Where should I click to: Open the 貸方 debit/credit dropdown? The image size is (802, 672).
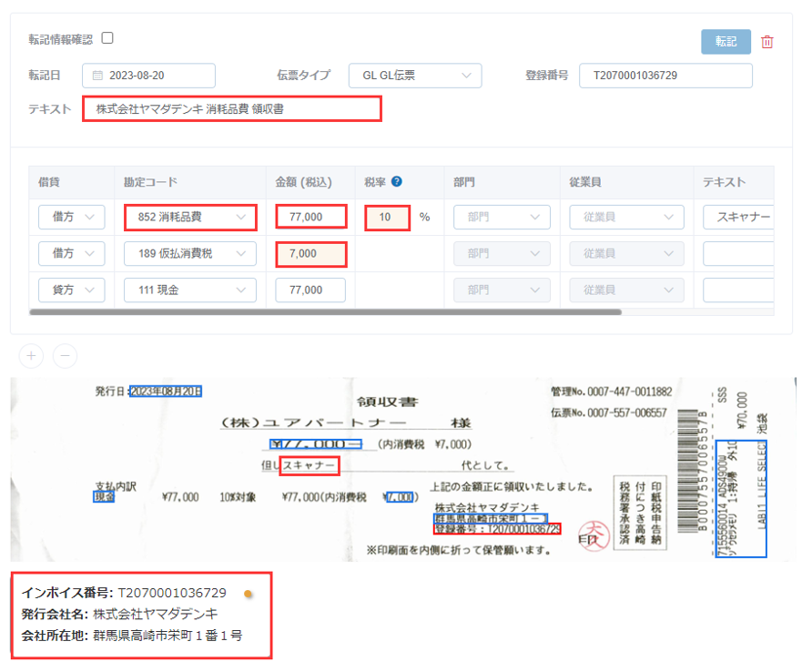point(72,290)
